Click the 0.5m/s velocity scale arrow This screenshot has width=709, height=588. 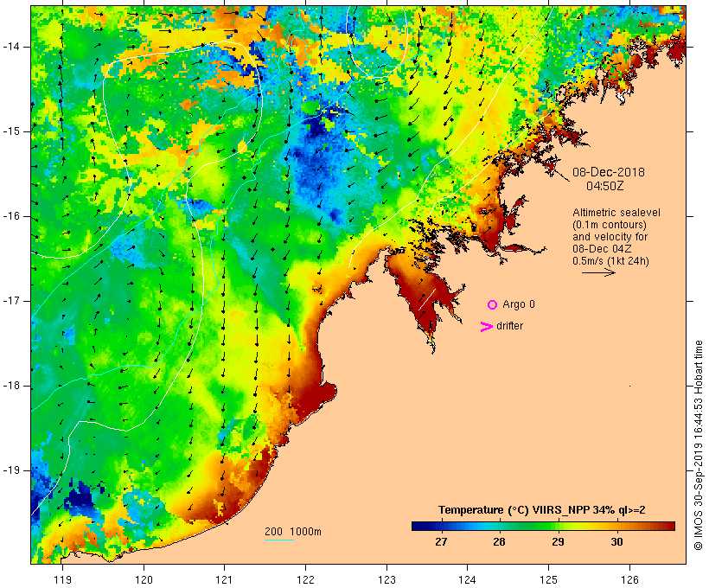click(x=598, y=272)
